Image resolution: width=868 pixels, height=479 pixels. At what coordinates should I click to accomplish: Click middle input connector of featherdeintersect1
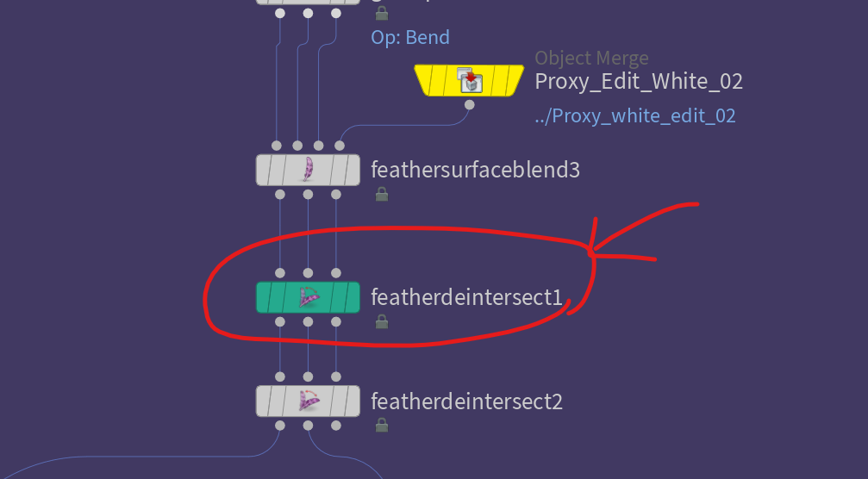pyautogui.click(x=308, y=273)
